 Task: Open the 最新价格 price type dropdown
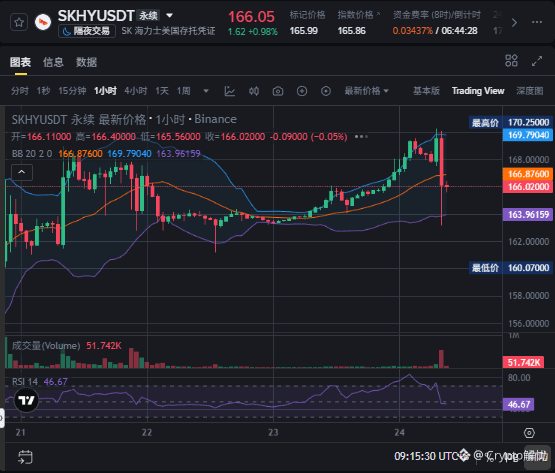367,91
